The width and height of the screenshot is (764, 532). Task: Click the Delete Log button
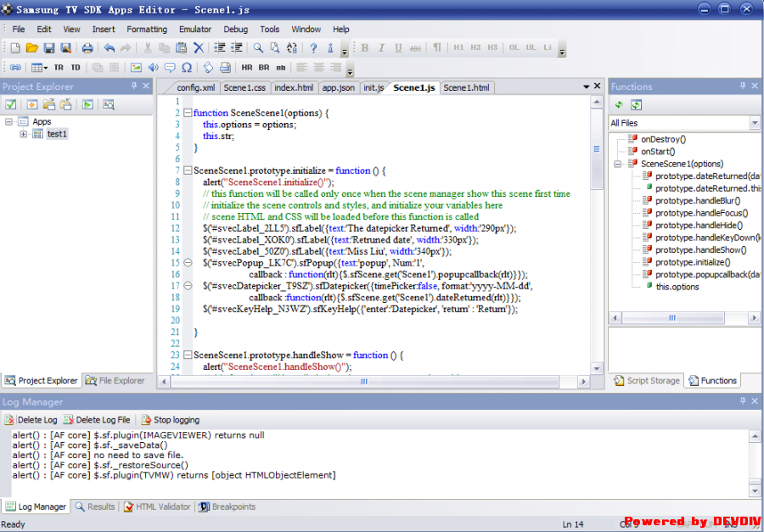pos(31,419)
